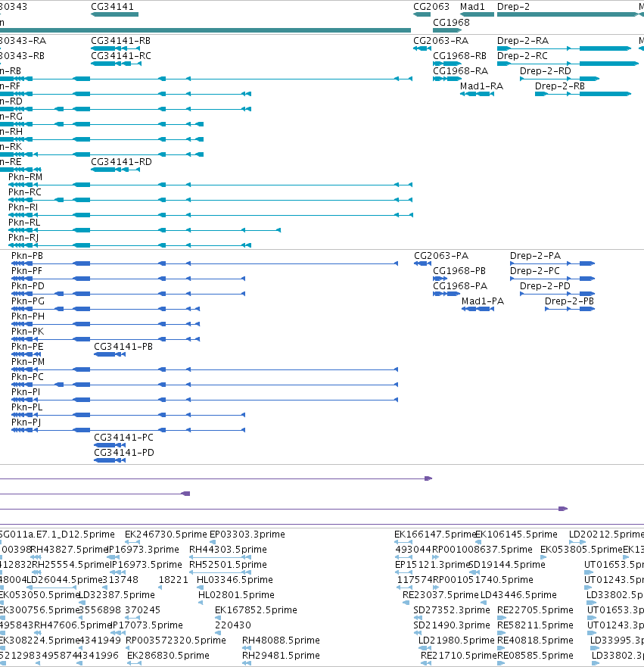Click transcript Drep-2-RD

(546, 71)
